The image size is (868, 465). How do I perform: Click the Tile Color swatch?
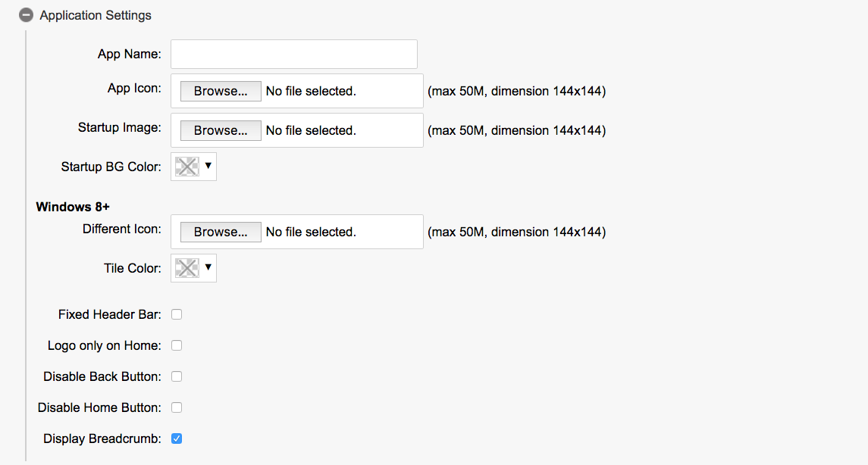(x=186, y=268)
